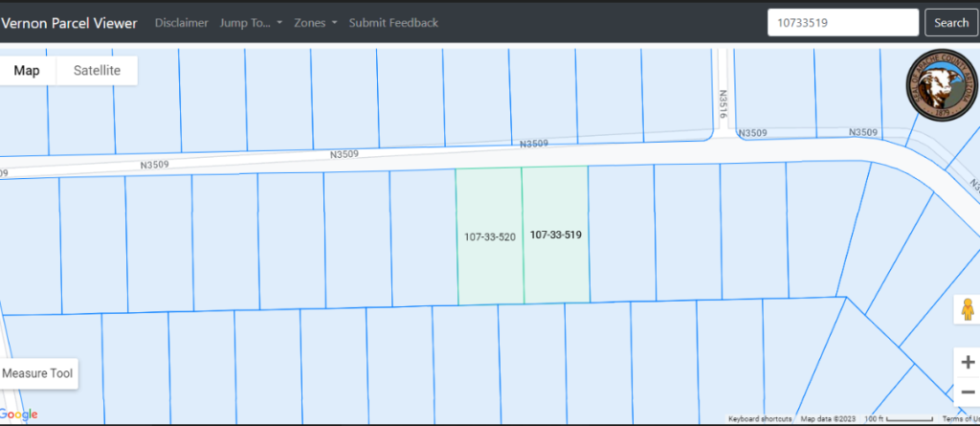Expand the Jump To dropdown
Viewport: 980px width, 426px height.
251,23
